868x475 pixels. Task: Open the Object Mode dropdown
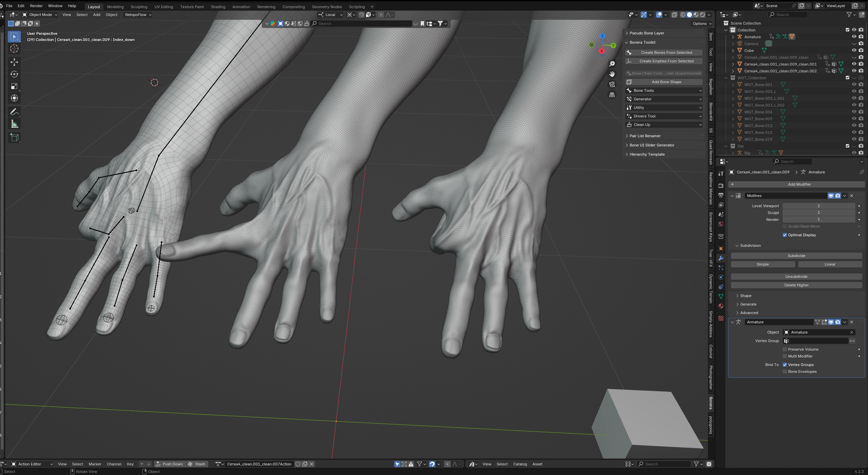(40, 15)
